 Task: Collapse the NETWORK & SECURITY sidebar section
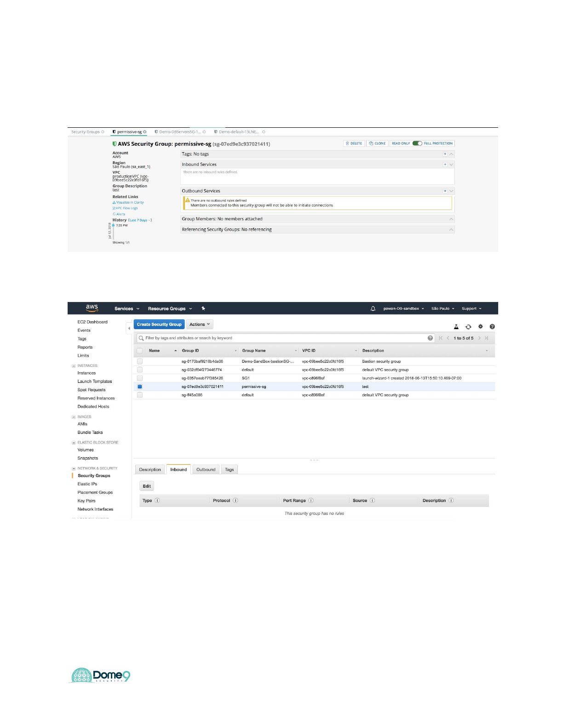(x=74, y=468)
